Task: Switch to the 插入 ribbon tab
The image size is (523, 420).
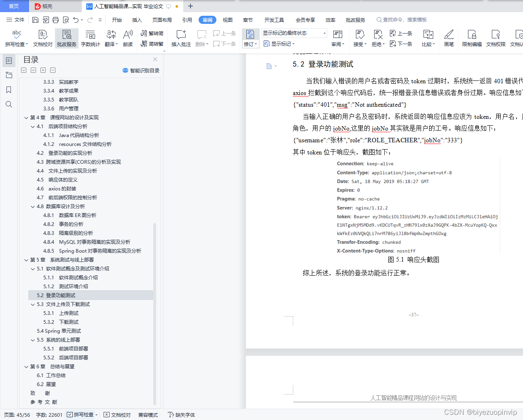Action: tap(137, 20)
